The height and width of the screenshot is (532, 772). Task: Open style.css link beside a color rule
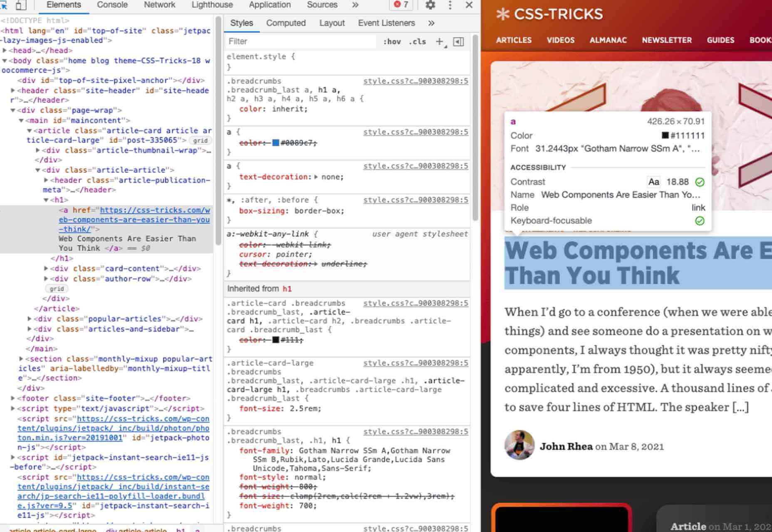click(416, 132)
